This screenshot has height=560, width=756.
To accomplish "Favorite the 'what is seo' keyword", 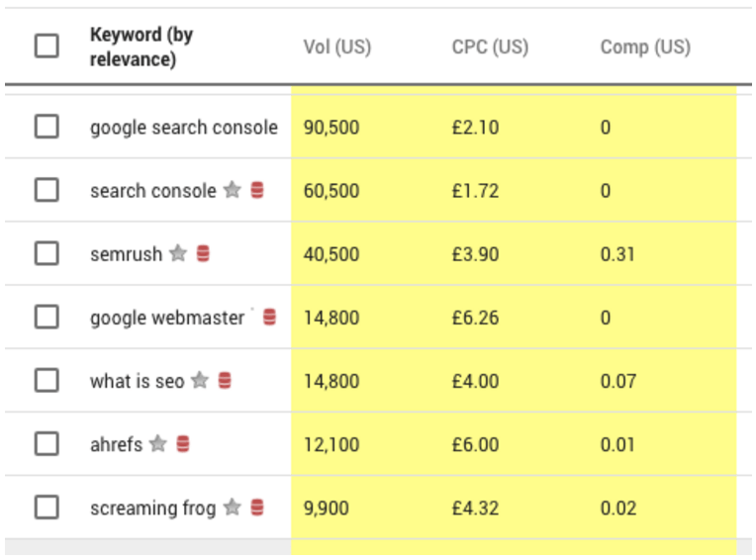I will coord(200,380).
